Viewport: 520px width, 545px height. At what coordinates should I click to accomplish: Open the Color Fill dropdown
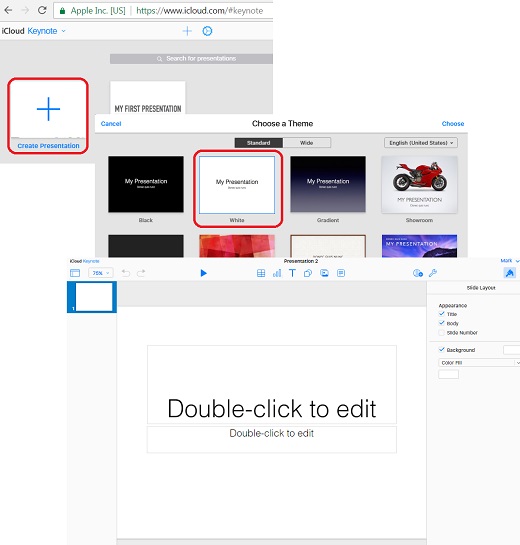tap(479, 363)
